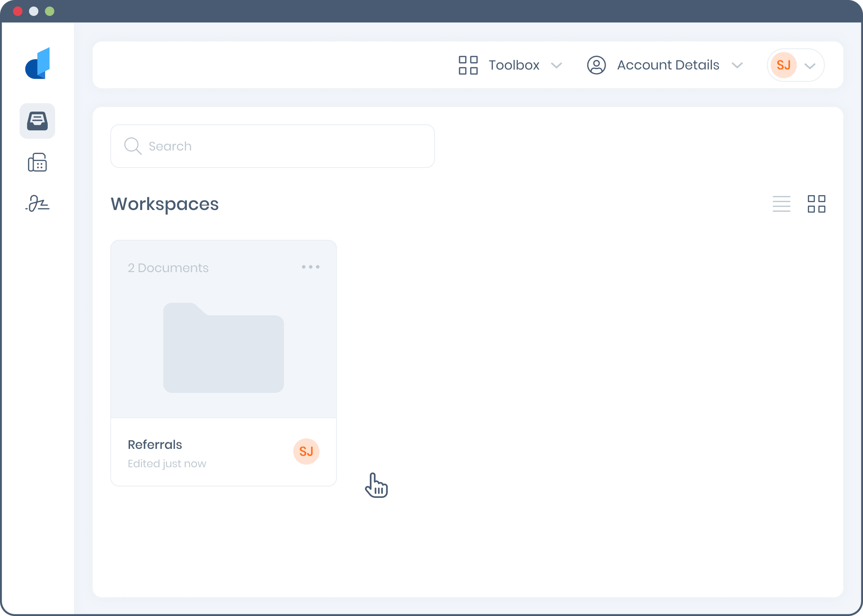Open the Toolbox grid icon
Screen dimensions: 863x616
coord(467,65)
